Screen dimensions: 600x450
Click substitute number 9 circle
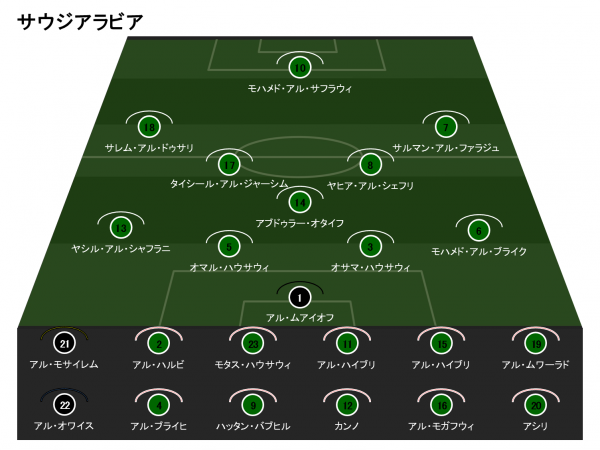[x=253, y=405]
